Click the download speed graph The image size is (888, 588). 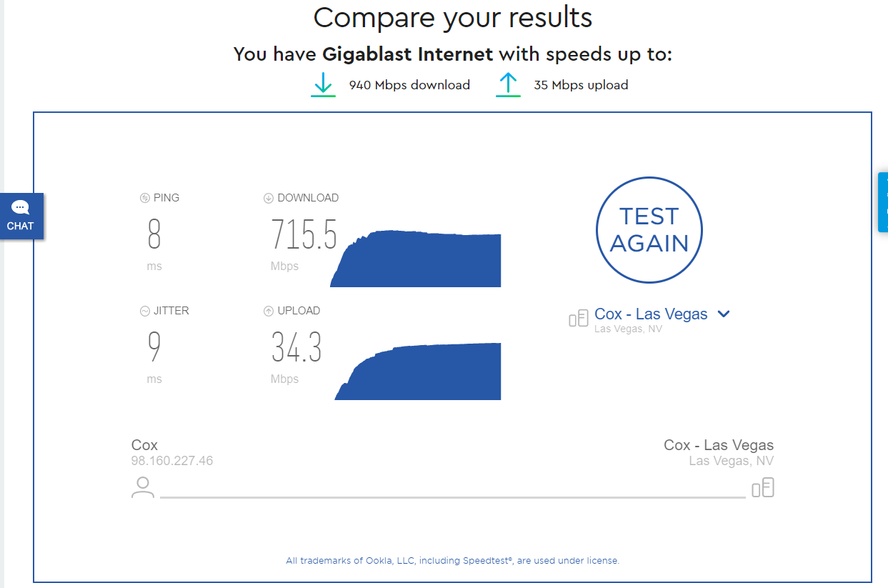416,259
